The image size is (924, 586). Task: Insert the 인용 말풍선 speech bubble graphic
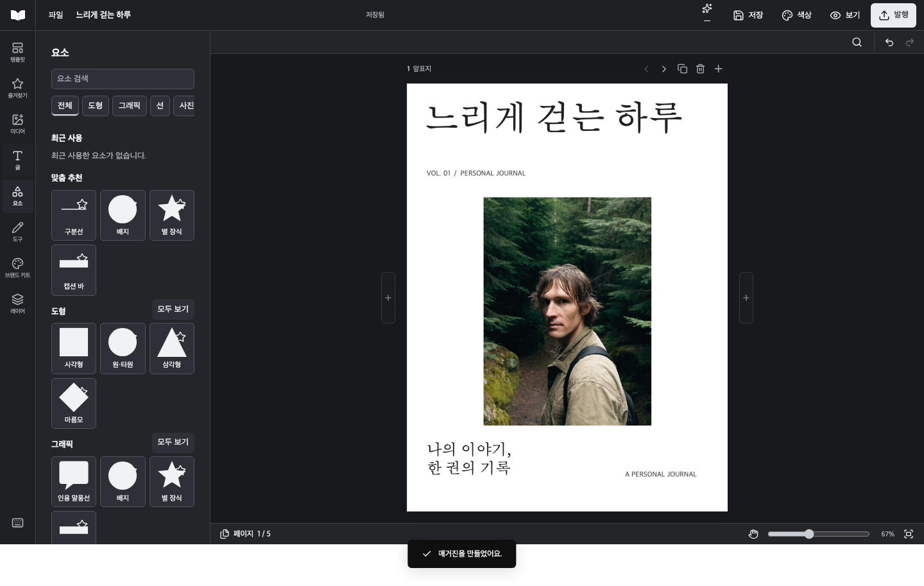74,481
